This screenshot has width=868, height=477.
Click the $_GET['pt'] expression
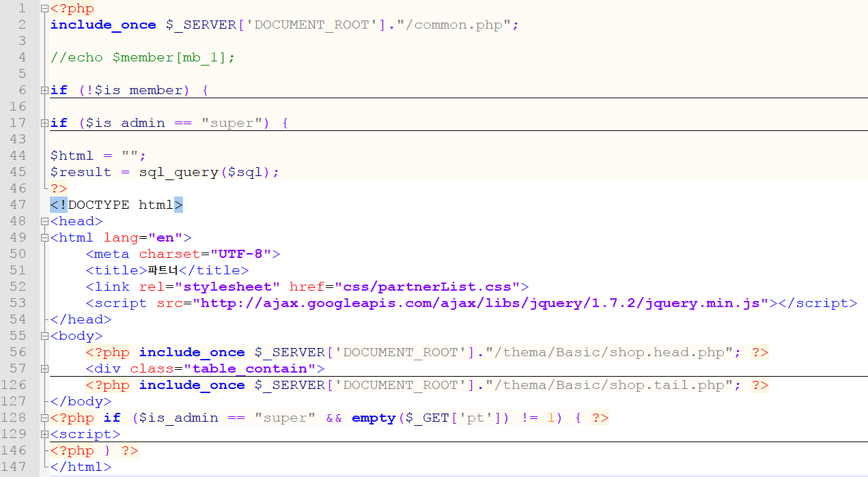pyautogui.click(x=453, y=418)
